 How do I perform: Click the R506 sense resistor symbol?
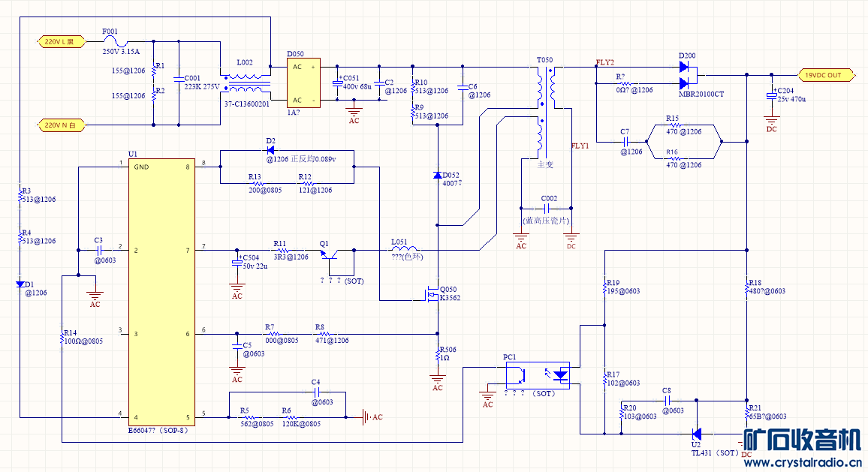[437, 354]
